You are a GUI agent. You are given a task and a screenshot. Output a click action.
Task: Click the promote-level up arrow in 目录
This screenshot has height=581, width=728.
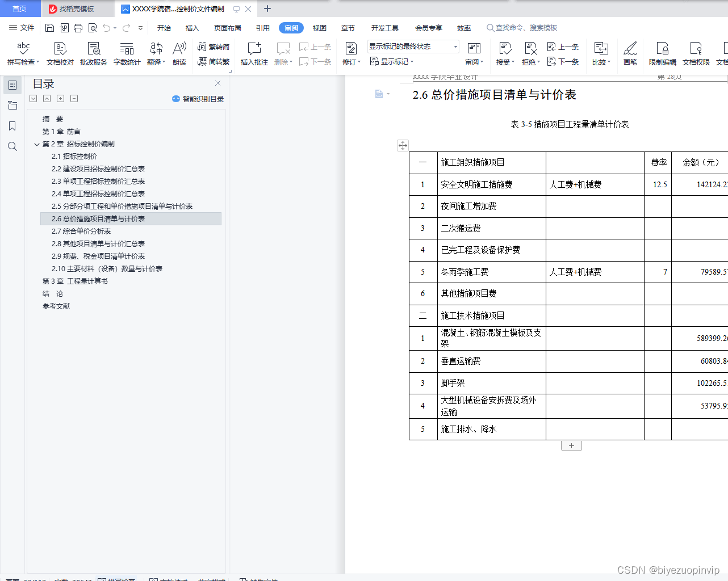point(47,99)
